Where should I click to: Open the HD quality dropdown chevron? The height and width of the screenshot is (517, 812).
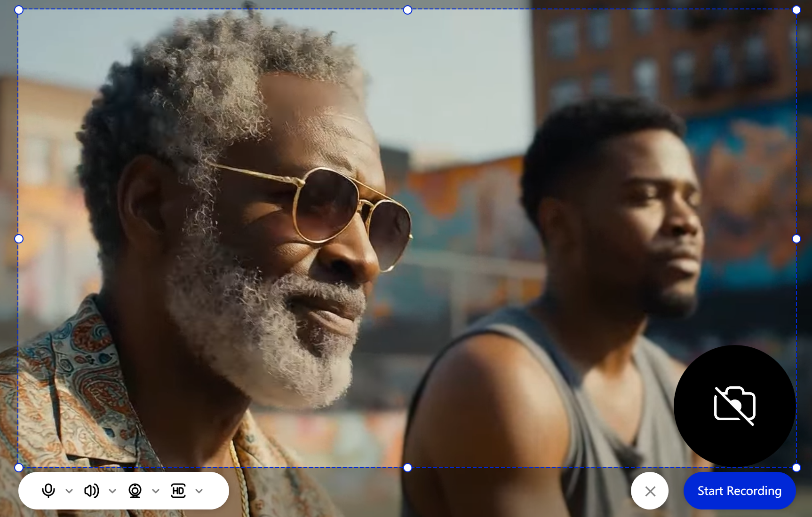click(x=199, y=491)
